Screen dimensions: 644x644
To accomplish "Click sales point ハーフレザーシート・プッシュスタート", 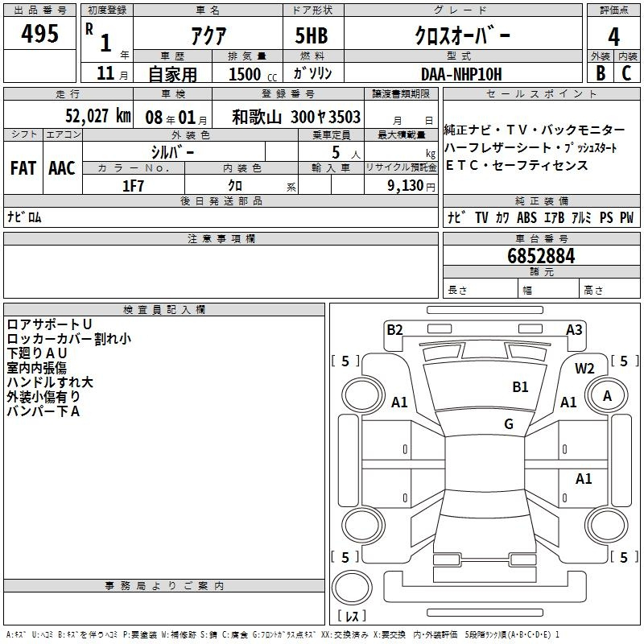I will (530, 148).
